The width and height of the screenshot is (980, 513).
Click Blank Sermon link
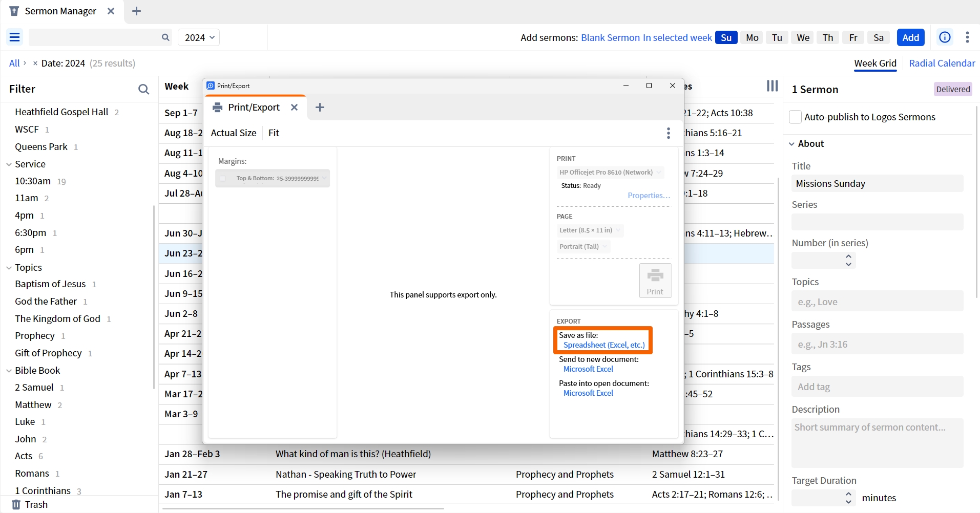(610, 37)
